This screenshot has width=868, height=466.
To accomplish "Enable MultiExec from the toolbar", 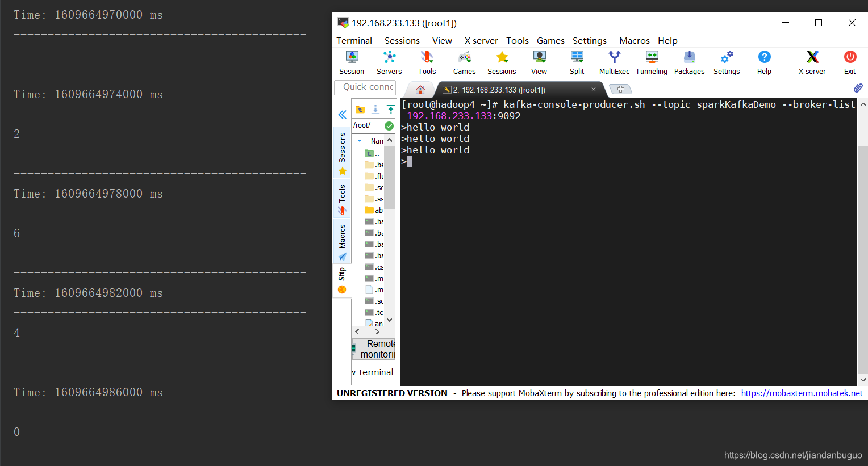I will click(614, 57).
